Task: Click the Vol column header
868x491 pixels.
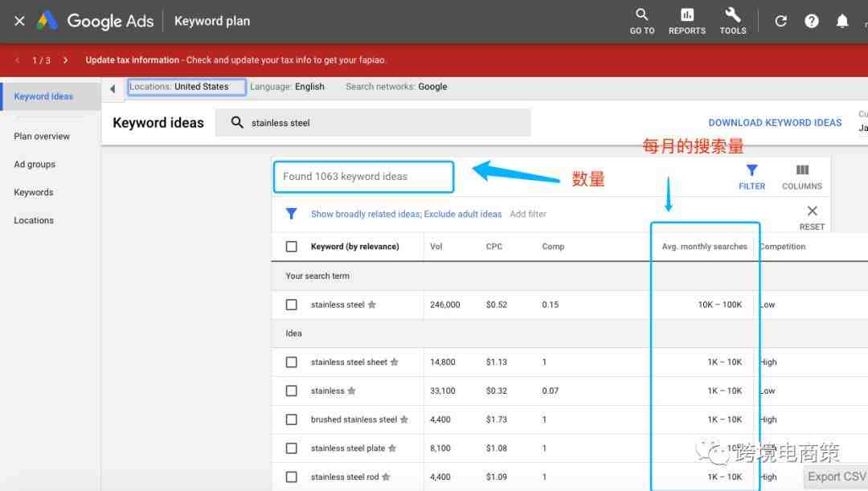Action: tap(436, 247)
